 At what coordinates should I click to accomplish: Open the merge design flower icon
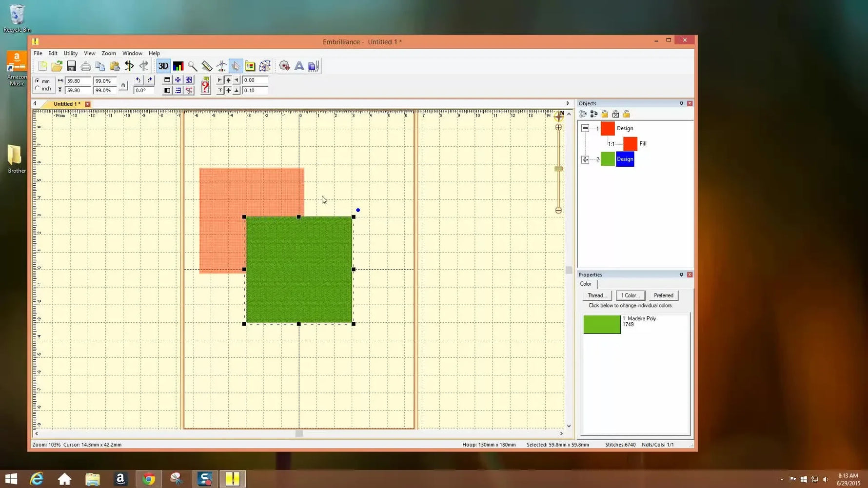pyautogui.click(x=284, y=66)
